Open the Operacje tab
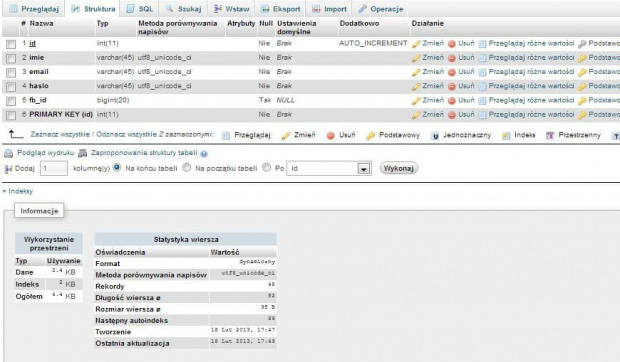620x362 pixels. pos(380,9)
